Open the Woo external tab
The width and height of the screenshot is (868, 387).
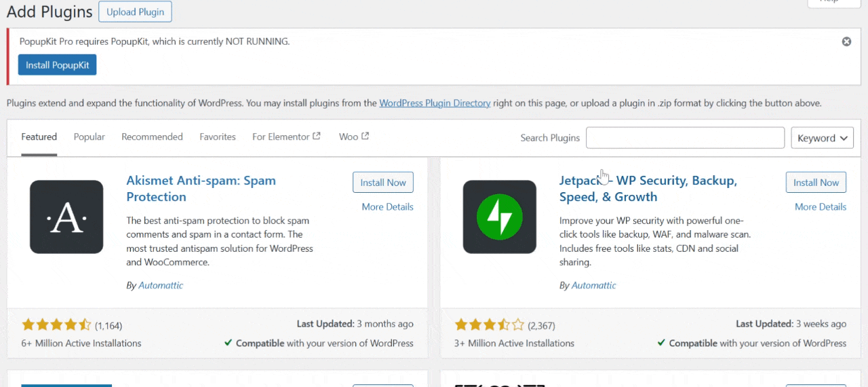pos(354,136)
